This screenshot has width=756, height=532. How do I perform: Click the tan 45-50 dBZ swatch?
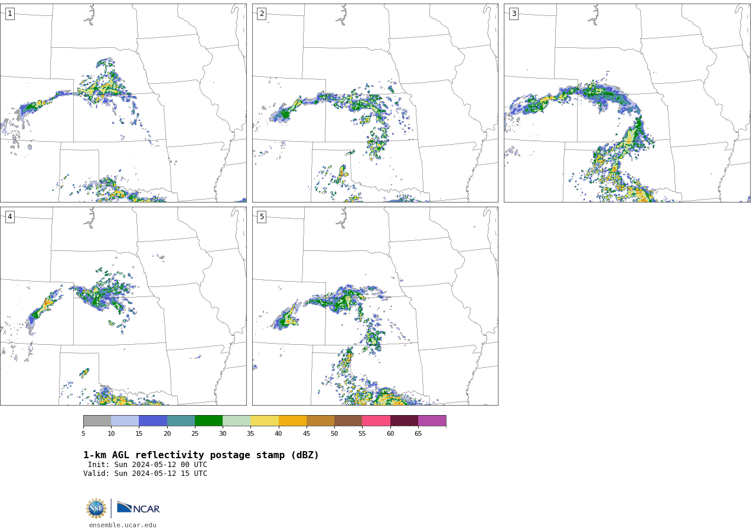coord(320,420)
